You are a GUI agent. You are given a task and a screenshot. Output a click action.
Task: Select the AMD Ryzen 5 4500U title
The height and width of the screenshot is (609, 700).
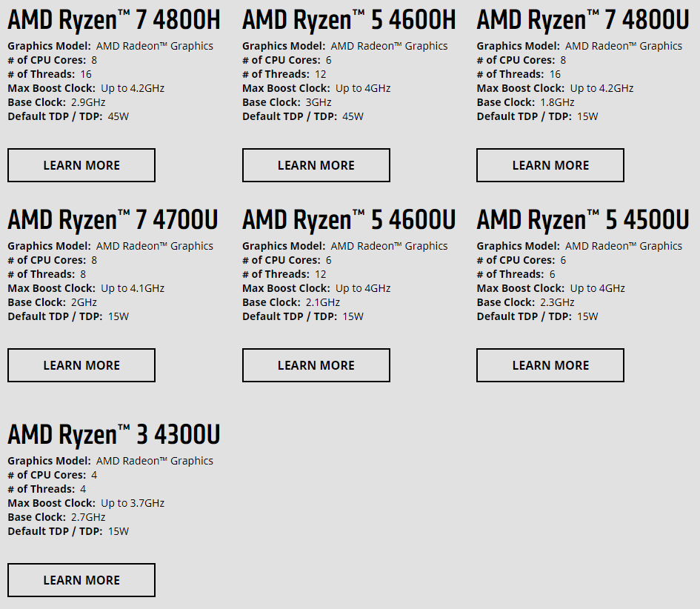coord(583,219)
